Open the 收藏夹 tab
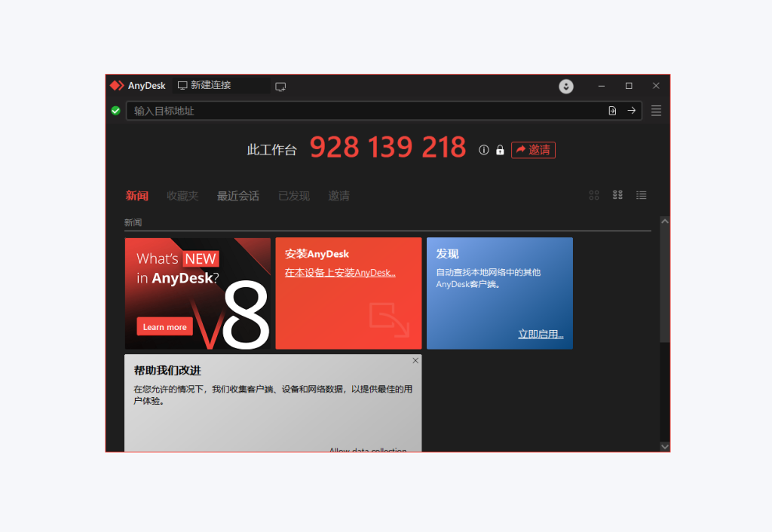Image resolution: width=772 pixels, height=532 pixels. [182, 196]
